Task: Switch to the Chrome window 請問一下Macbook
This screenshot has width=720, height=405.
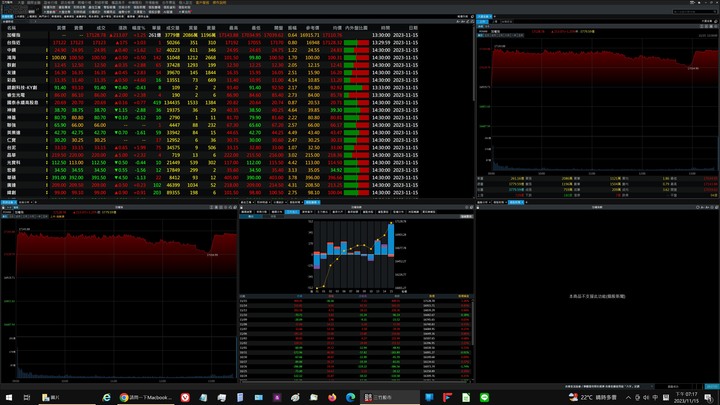Action: (x=146, y=397)
